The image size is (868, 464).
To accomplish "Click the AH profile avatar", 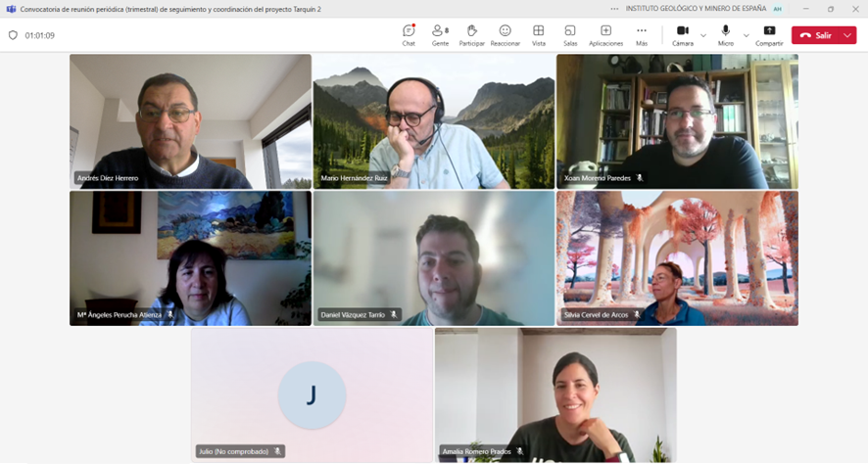I will [x=777, y=9].
